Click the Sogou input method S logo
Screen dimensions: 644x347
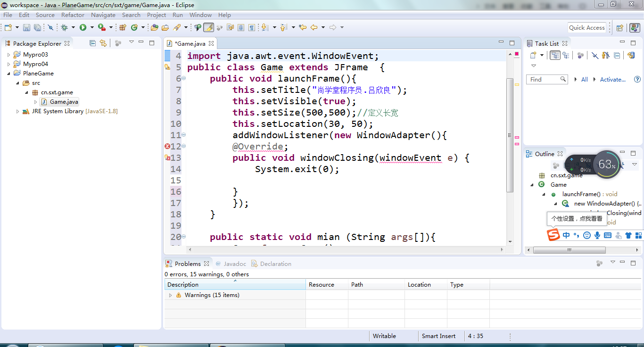(553, 235)
